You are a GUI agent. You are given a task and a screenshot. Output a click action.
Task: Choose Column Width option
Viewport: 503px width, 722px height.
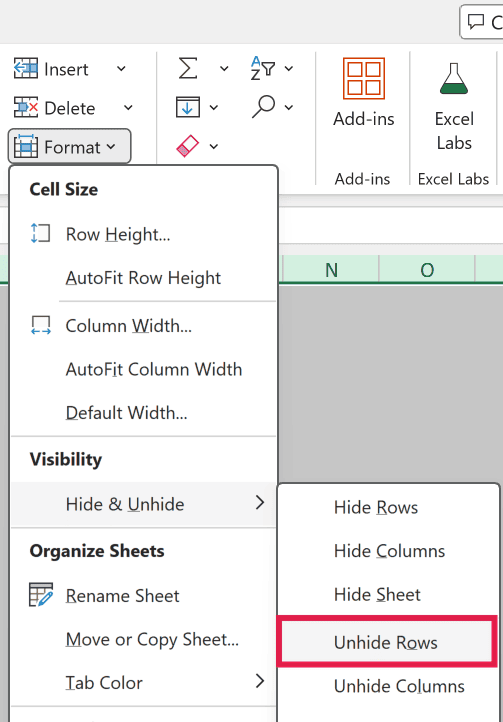(x=143, y=326)
